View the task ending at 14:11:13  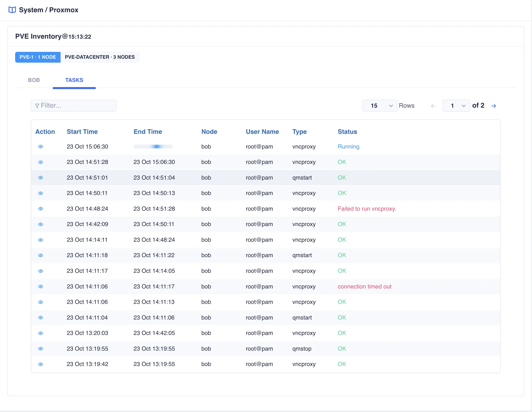coord(41,302)
